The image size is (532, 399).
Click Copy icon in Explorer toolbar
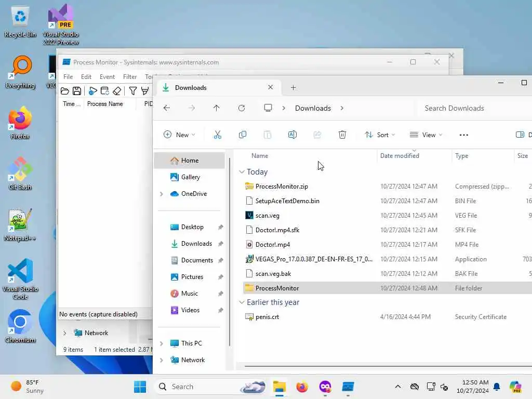(x=243, y=135)
